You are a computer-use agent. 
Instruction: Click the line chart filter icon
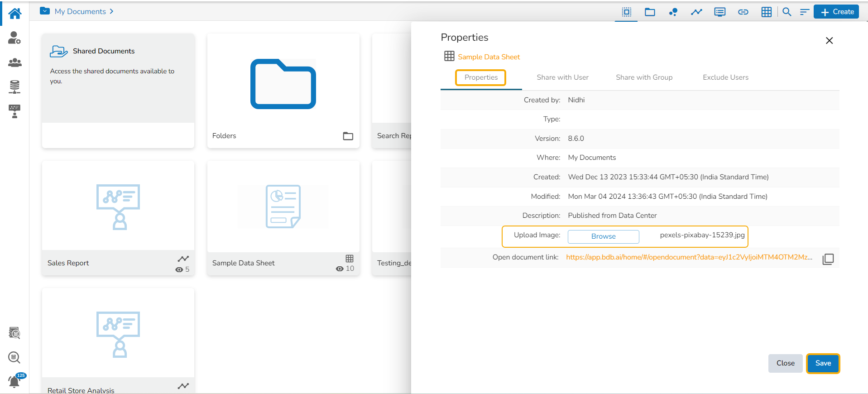pos(696,12)
